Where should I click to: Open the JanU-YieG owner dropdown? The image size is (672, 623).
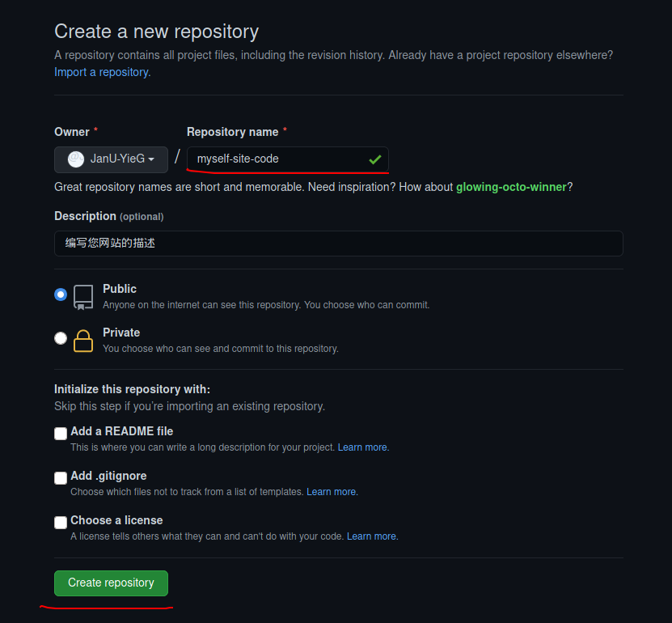[111, 159]
